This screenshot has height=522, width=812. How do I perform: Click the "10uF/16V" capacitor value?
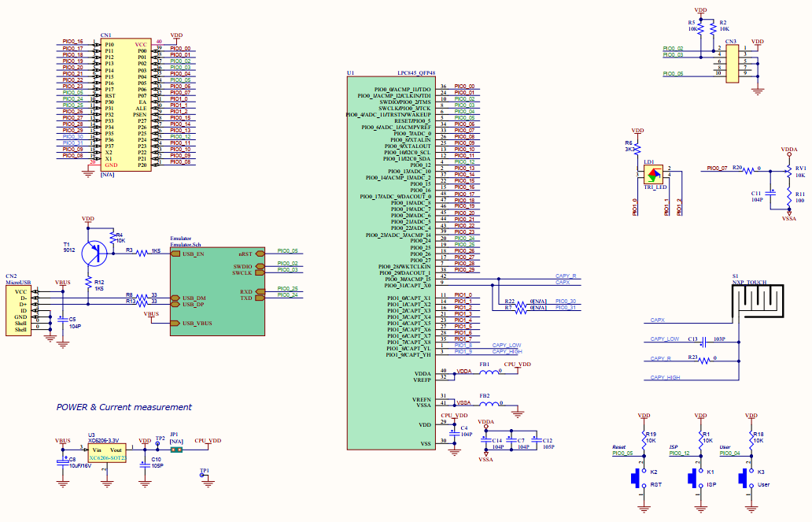[x=79, y=465]
